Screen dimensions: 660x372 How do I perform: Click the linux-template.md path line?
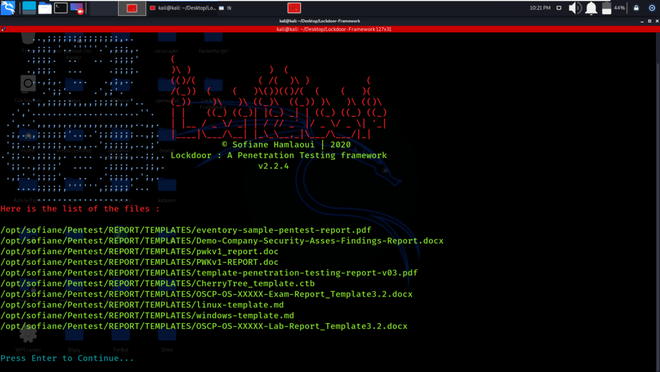point(142,305)
